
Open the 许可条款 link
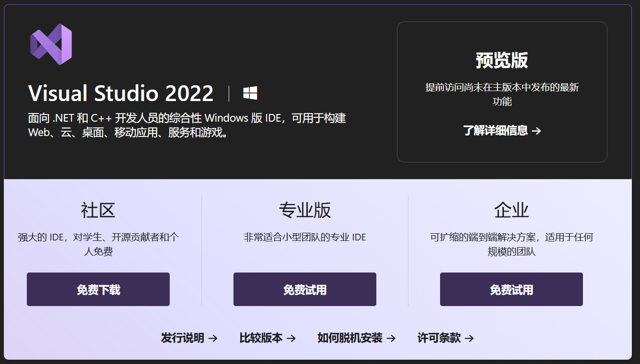tap(446, 338)
